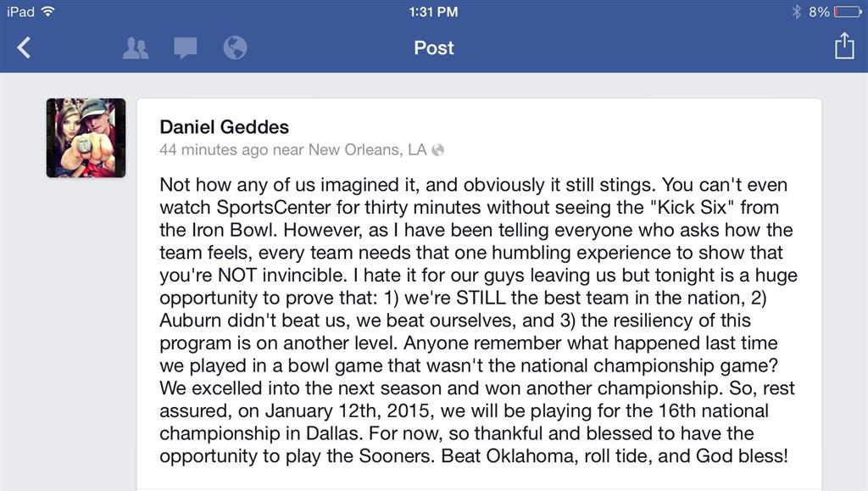
Task: Tap the small privacy globe beside location
Action: [x=438, y=151]
